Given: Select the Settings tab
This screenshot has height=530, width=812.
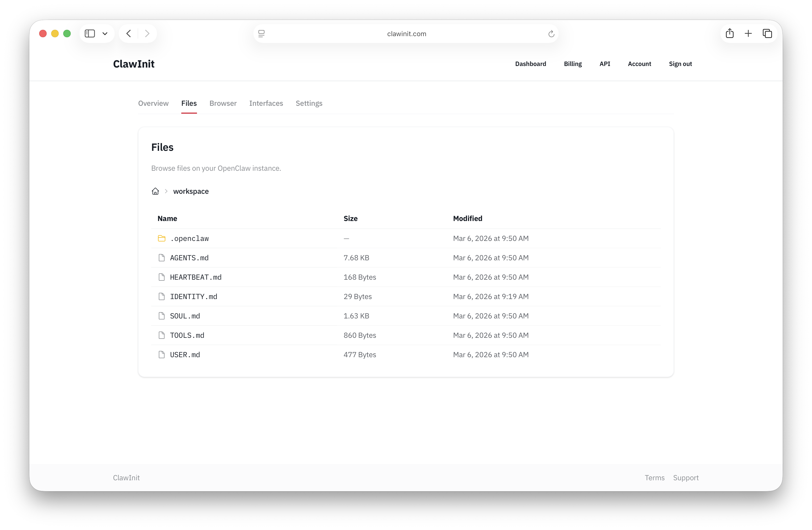Looking at the screenshot, I should (x=309, y=103).
